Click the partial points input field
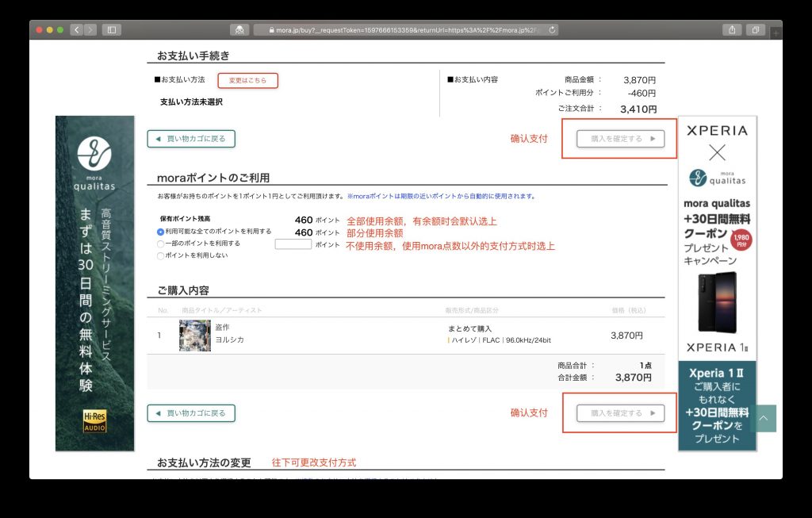 point(293,244)
